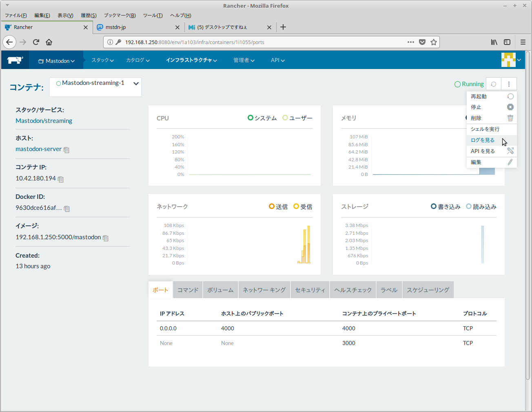Switch to the コマンド tab
Viewport: 532px width, 412px height.
[188, 290]
